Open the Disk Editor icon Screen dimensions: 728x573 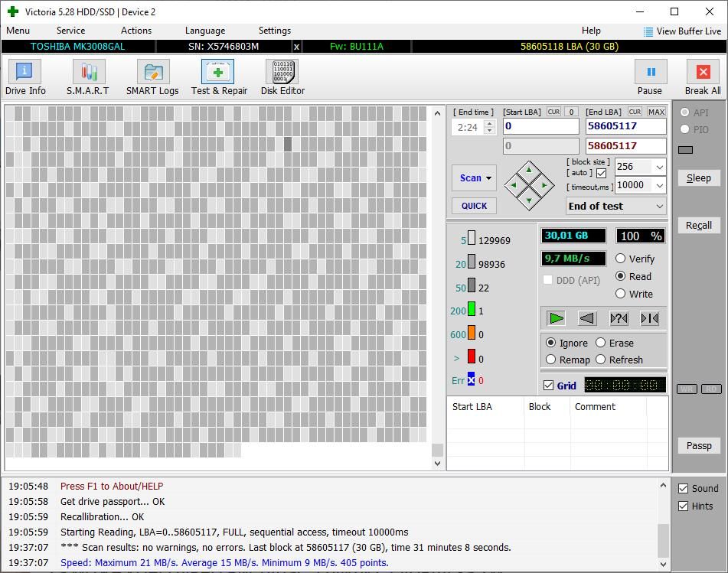pyautogui.click(x=282, y=73)
